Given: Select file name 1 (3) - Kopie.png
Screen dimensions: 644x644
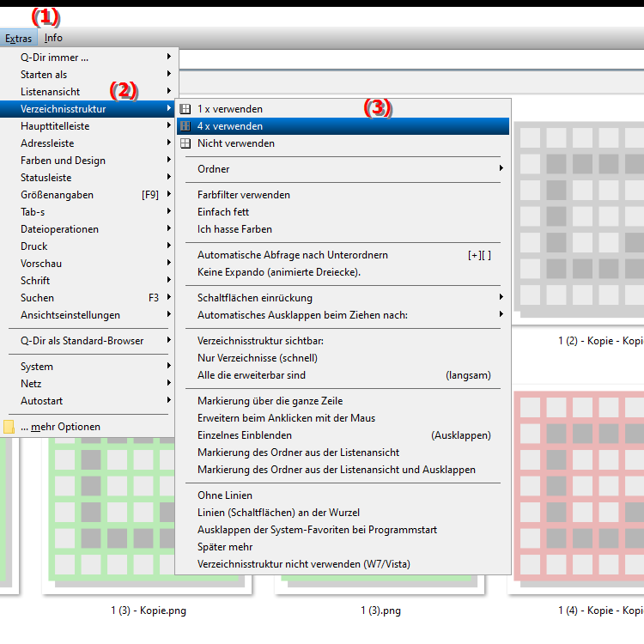Looking at the screenshot, I should pos(149,611).
